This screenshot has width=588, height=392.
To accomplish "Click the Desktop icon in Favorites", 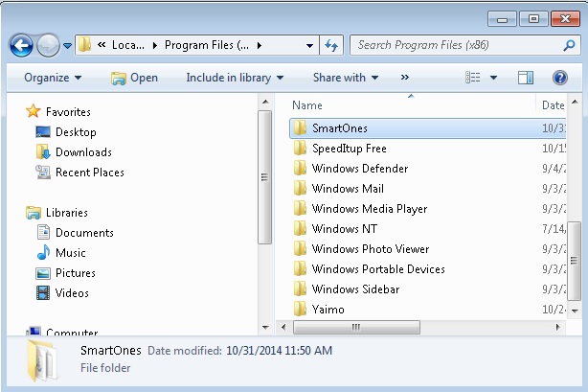I will [x=43, y=132].
